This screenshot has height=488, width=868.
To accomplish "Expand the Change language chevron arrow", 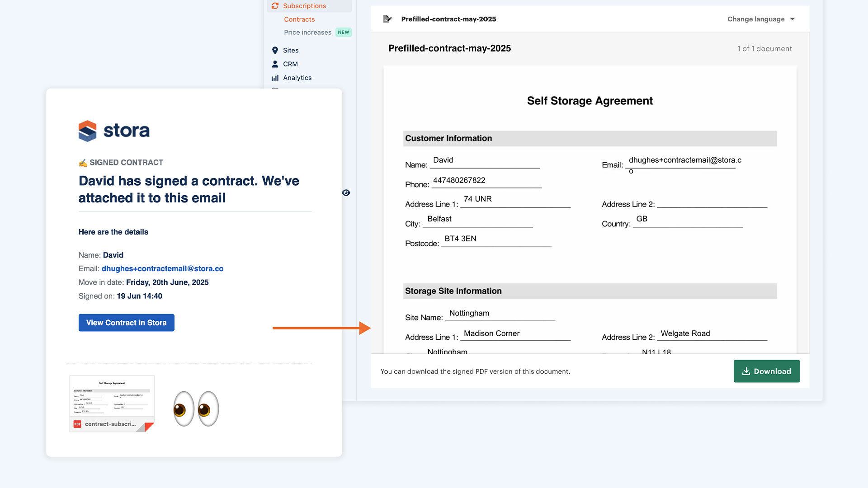I will [x=793, y=19].
